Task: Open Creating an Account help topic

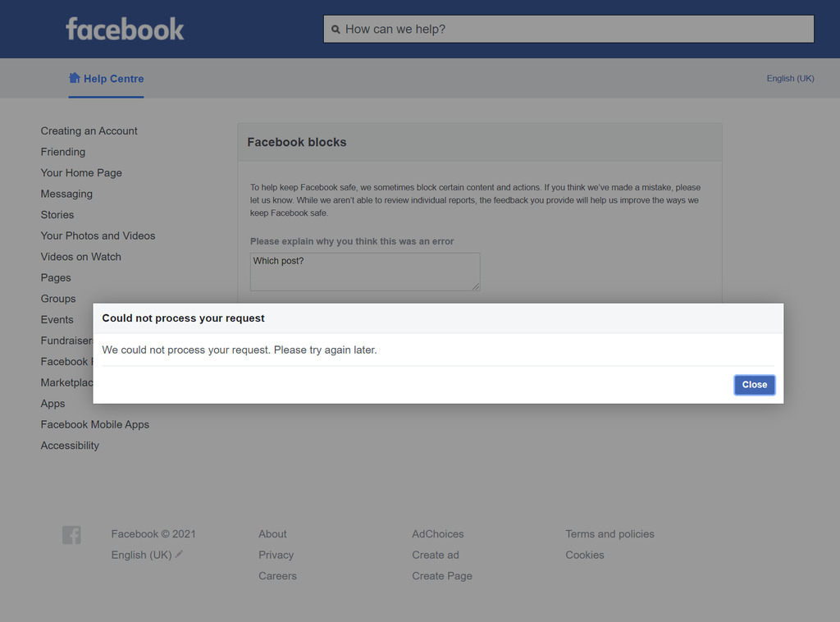Action: coord(89,130)
